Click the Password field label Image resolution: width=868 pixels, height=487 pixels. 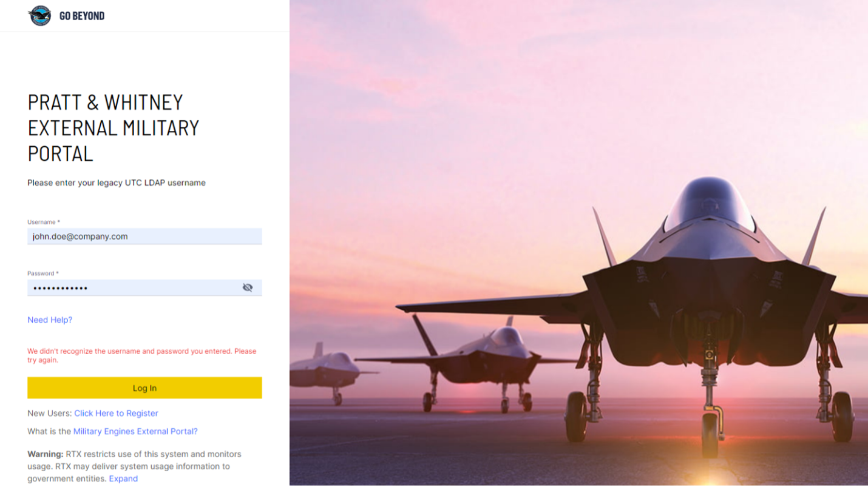pos(42,274)
